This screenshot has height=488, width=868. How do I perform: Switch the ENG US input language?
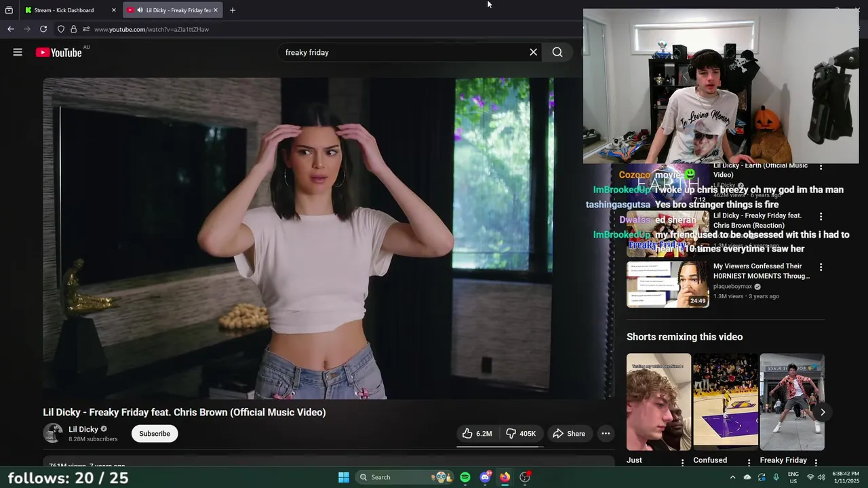793,477
